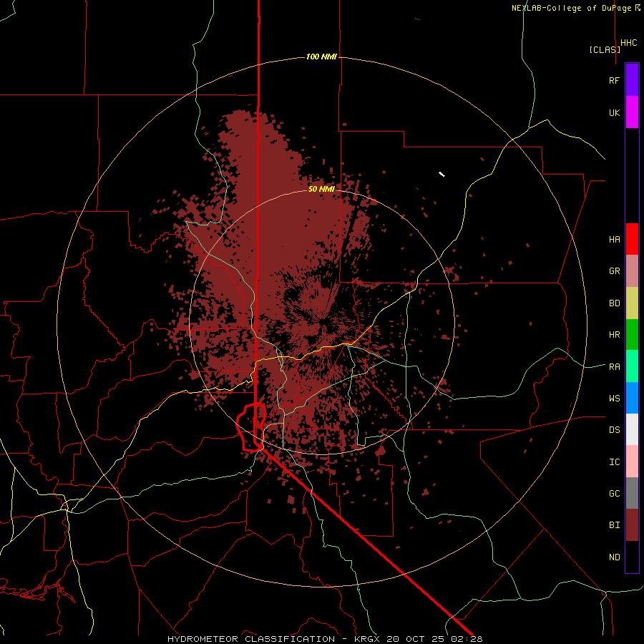Image resolution: width=644 pixels, height=644 pixels.
Task: Click the IC light pink legend swatch
Action: 632,462
